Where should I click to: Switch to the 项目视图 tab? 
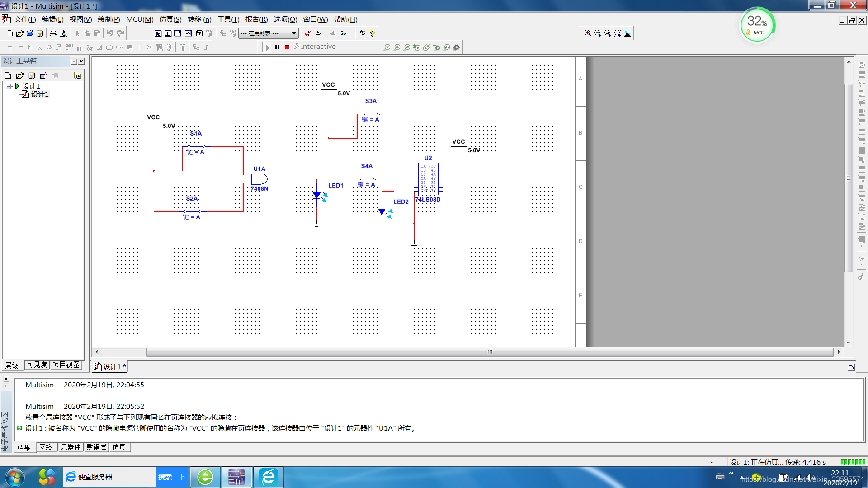[66, 365]
